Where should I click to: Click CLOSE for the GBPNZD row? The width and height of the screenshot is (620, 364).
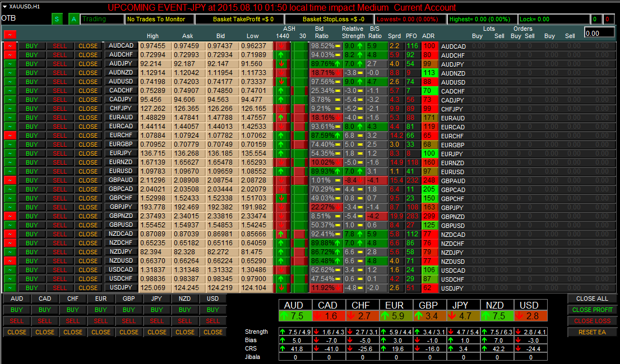click(x=88, y=216)
